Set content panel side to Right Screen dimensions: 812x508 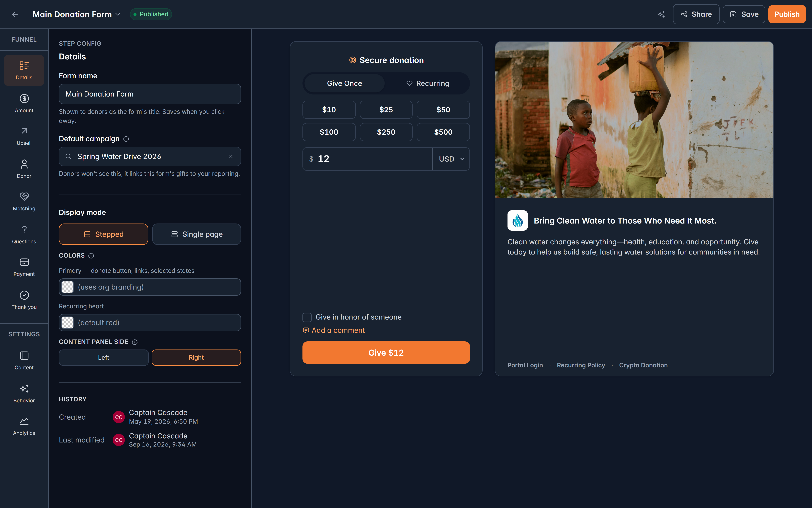coord(196,357)
